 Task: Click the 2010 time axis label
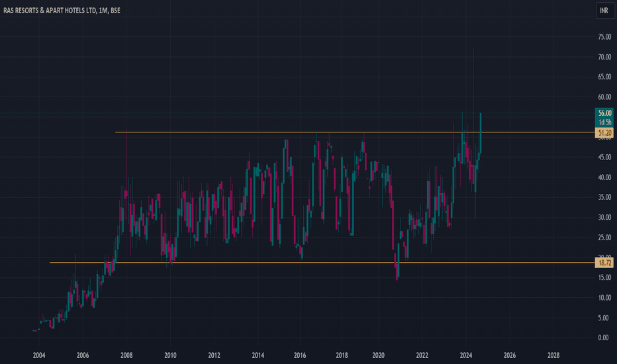tap(170, 355)
